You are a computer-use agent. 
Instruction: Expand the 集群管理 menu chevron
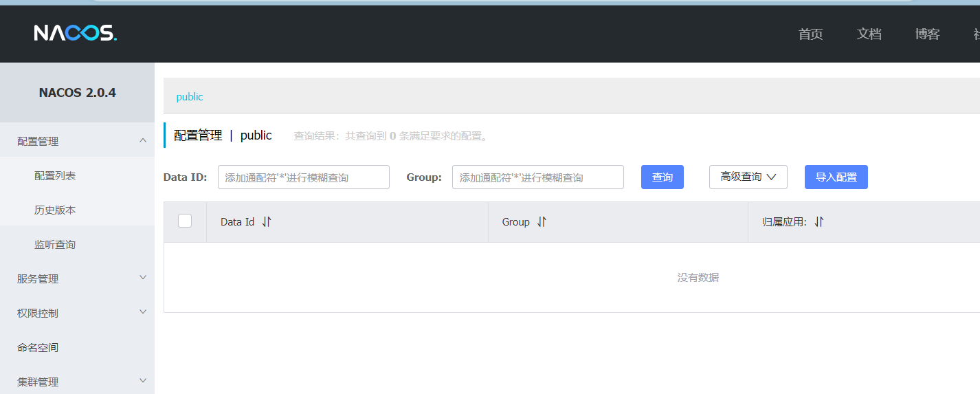[143, 381]
